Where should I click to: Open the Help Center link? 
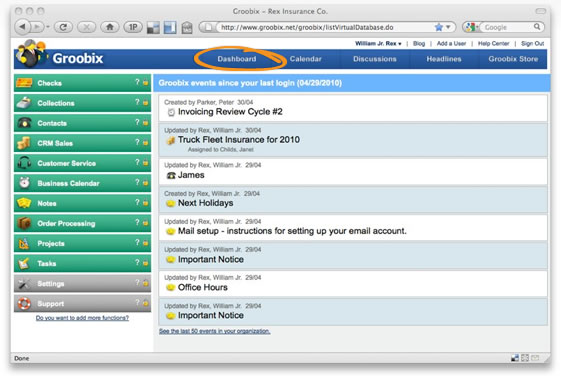[x=493, y=43]
